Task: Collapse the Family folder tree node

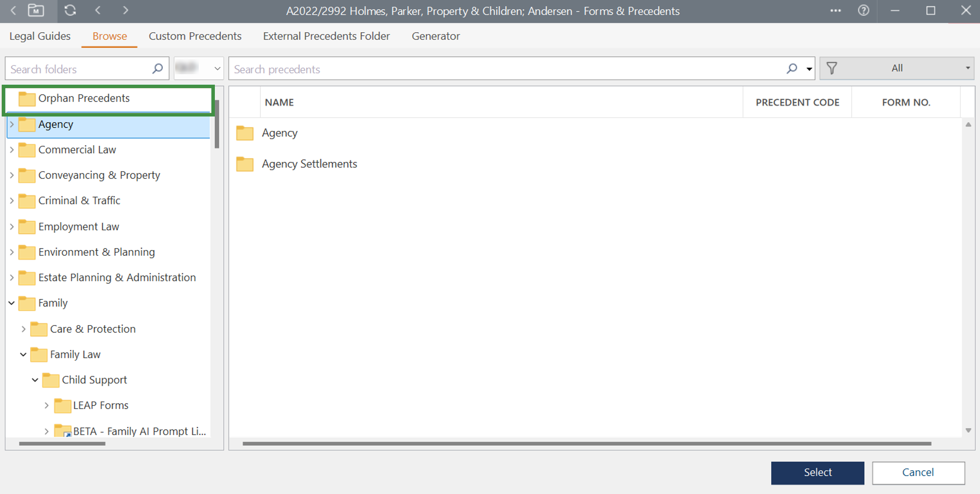Action: pyautogui.click(x=12, y=303)
